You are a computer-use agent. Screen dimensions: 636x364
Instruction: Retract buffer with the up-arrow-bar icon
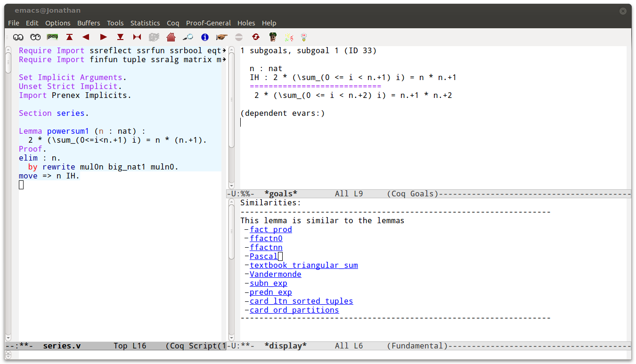[x=70, y=37]
